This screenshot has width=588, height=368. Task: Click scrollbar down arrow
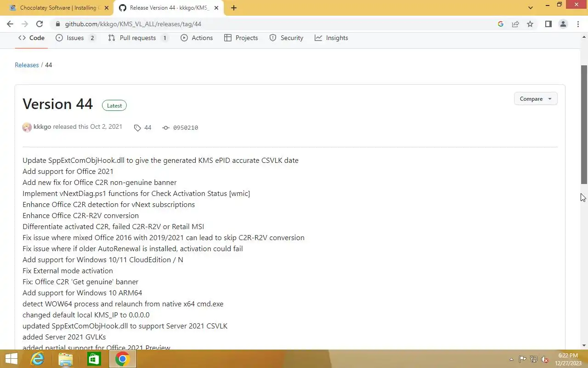584,345
